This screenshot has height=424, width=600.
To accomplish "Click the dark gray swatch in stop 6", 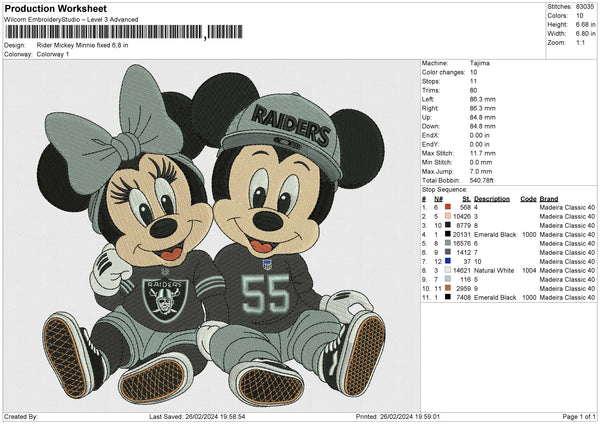I will (x=448, y=252).
